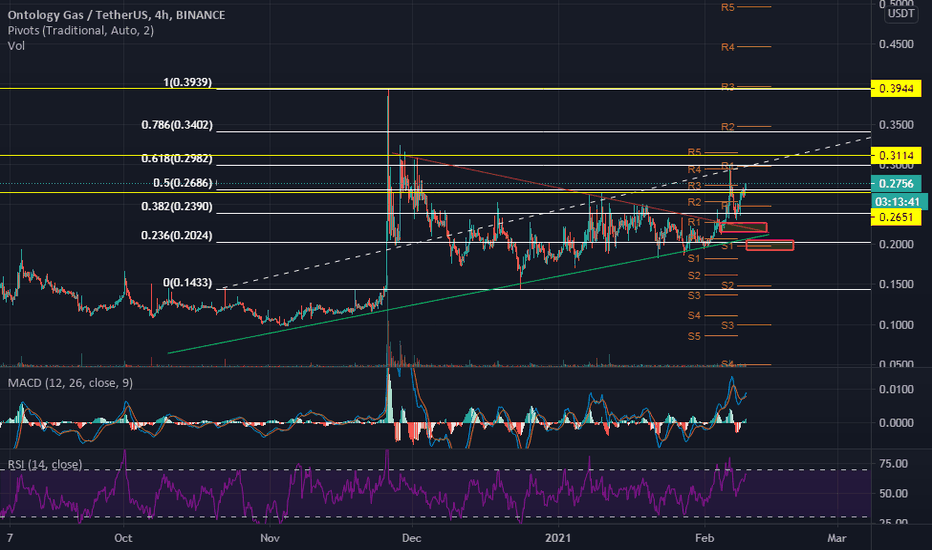Screen dimensions: 932x550
Task: Select the 1(0.3939) Fibonacci level label
Action: [187, 82]
